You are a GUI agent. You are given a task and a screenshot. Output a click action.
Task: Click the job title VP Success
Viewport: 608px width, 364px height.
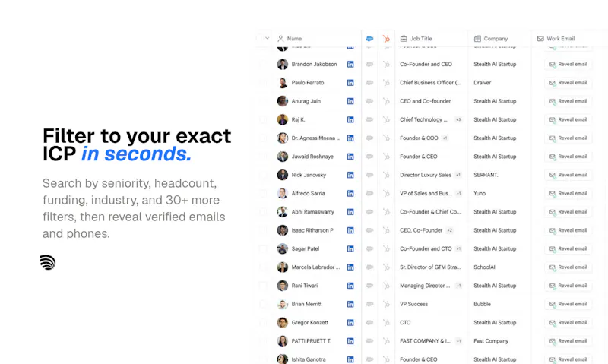click(x=413, y=304)
